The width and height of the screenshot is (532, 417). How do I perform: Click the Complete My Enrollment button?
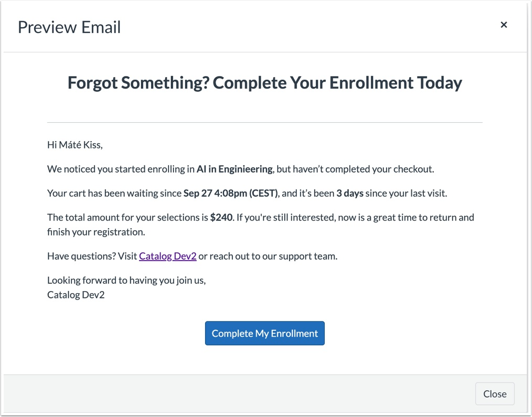tap(264, 333)
